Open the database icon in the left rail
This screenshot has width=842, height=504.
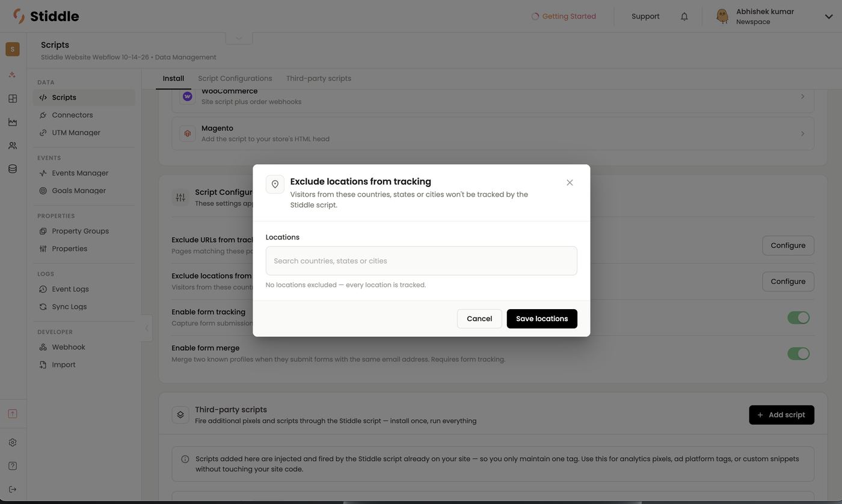[x=13, y=169]
